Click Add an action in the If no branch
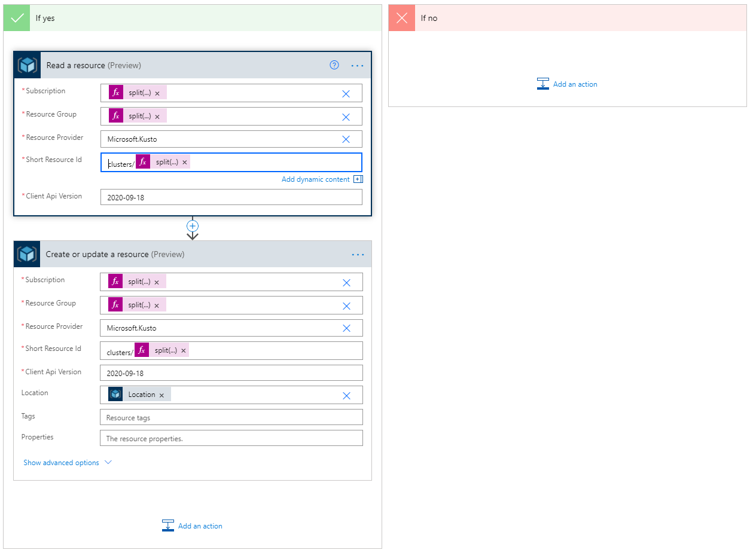Image resolution: width=756 pixels, height=556 pixels. (x=574, y=84)
